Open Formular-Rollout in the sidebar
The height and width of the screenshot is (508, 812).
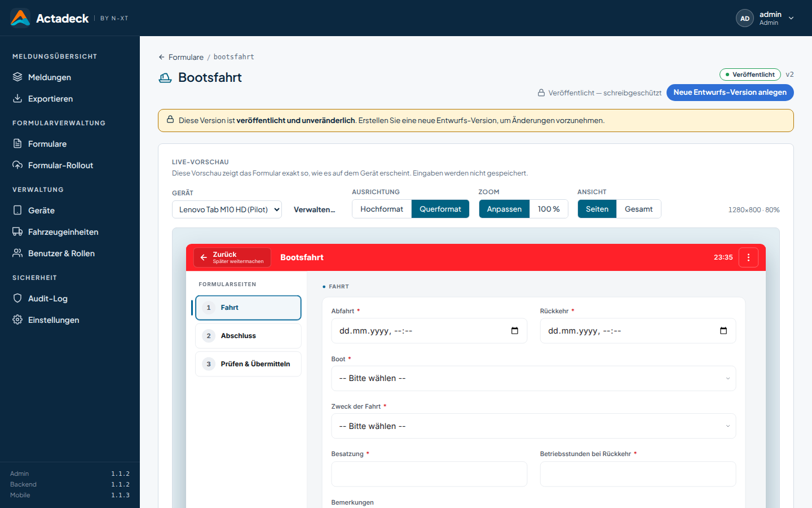(70, 165)
